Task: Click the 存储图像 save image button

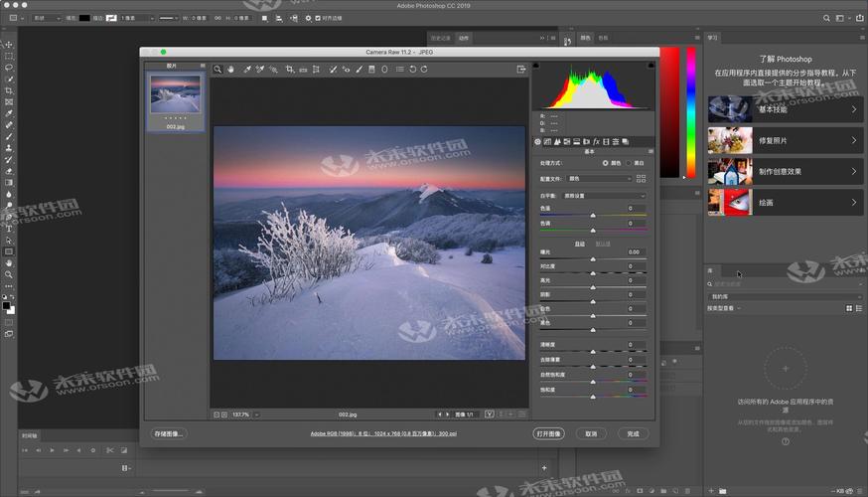Action: (x=169, y=433)
